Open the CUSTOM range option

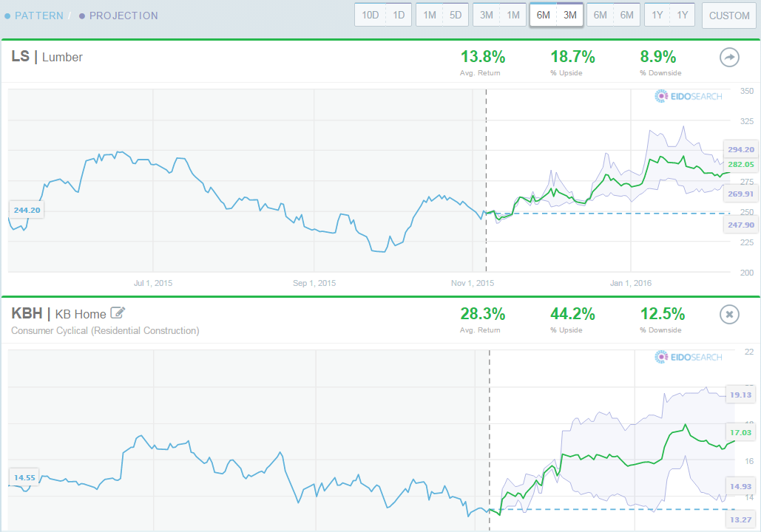coord(729,16)
